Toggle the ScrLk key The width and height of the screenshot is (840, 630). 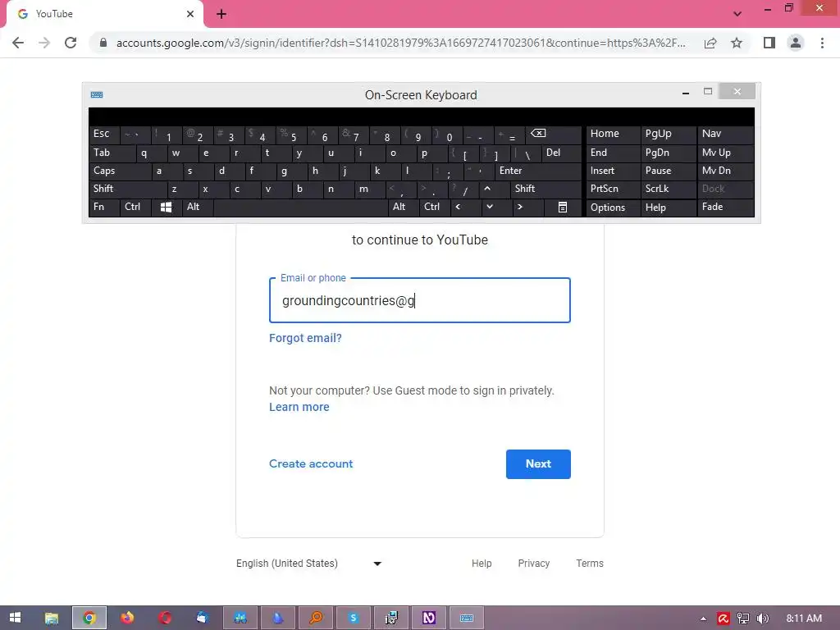(x=669, y=189)
